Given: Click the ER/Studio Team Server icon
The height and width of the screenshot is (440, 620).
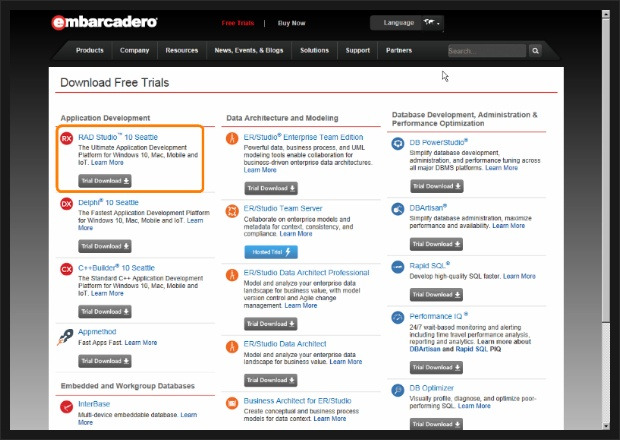Looking at the screenshot, I should coord(232,211).
